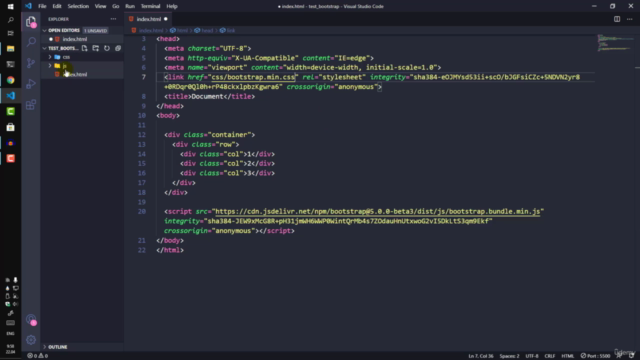The image size is (640, 360).
Task: Open the Manage gear menu
Action: (31, 340)
